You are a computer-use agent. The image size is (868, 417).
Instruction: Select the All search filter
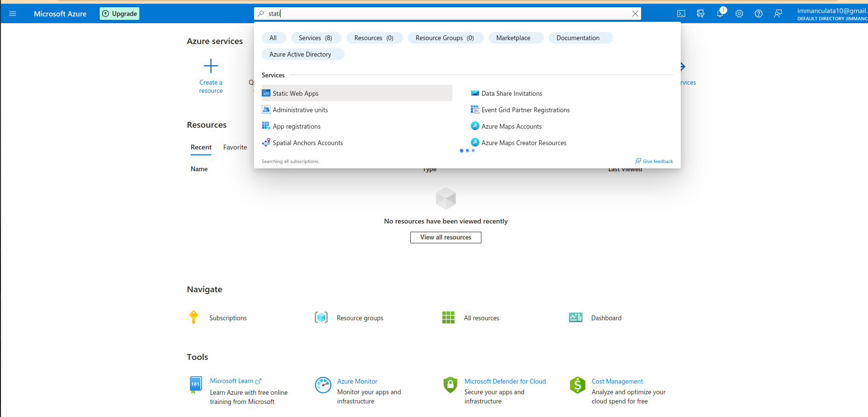point(274,38)
